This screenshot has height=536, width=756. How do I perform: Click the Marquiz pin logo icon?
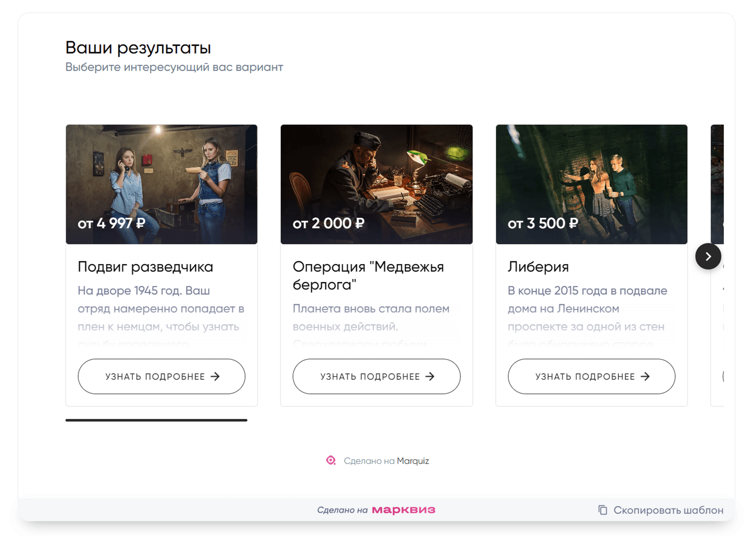(331, 460)
